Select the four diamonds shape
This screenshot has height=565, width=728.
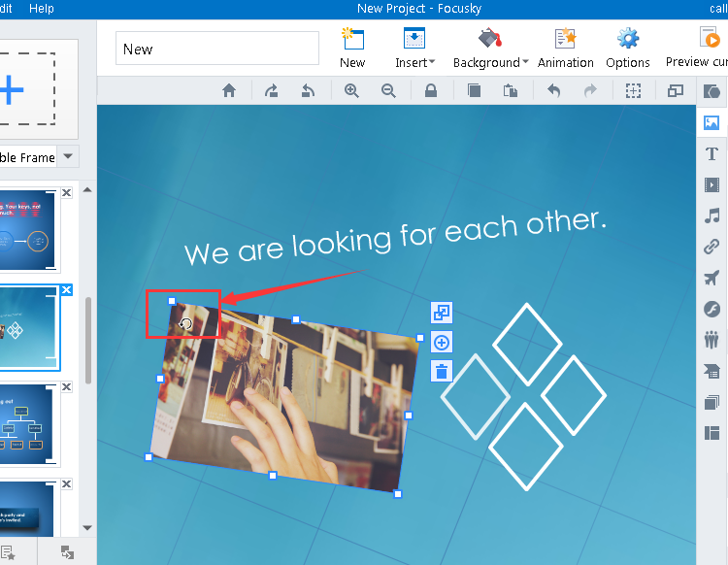[x=524, y=396]
